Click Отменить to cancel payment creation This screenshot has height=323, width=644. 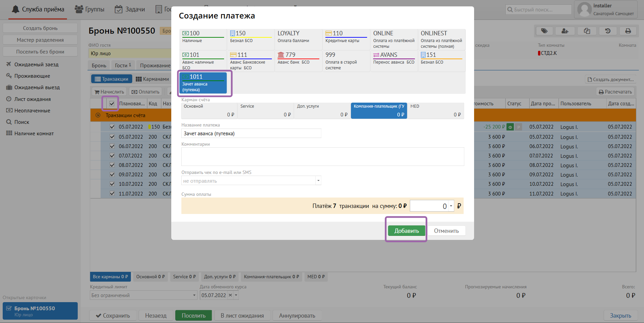pos(446,231)
